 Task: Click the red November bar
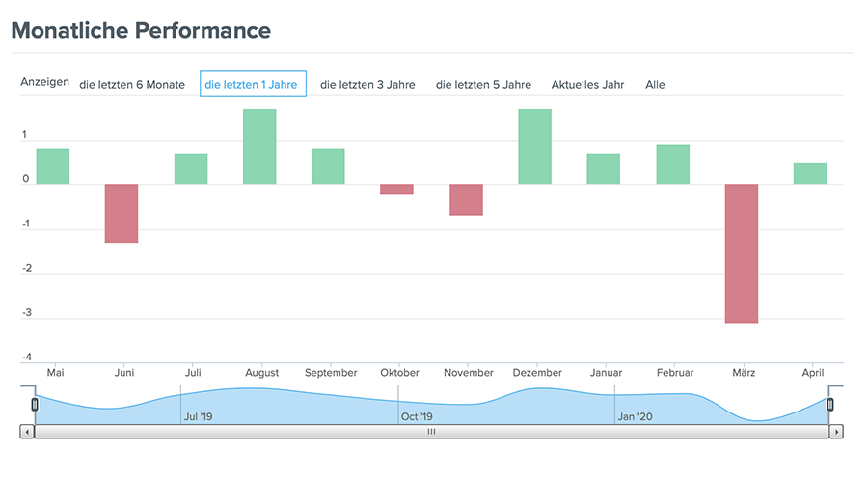466,199
